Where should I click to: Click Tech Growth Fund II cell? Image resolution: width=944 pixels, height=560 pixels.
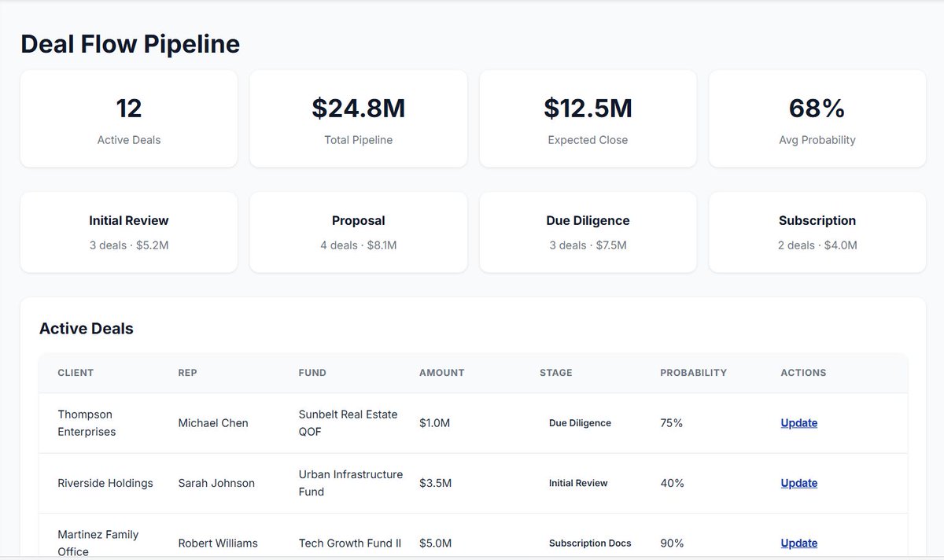pos(350,543)
